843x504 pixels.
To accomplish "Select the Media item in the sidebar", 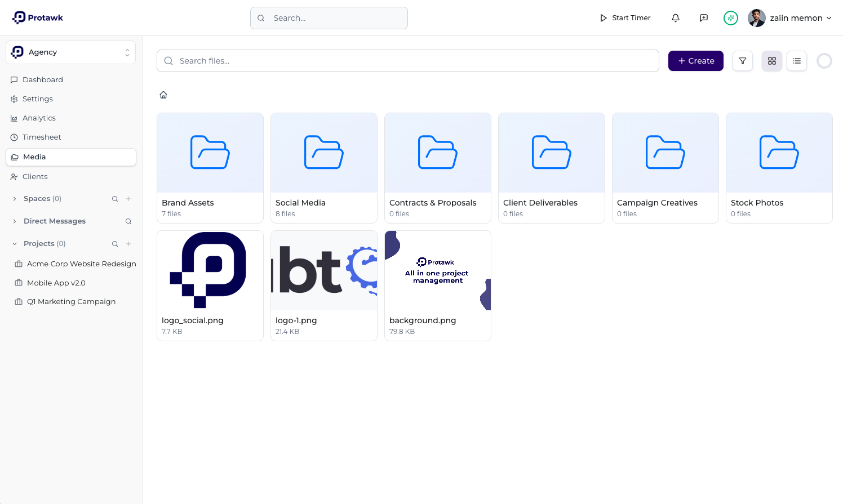I will click(x=70, y=157).
